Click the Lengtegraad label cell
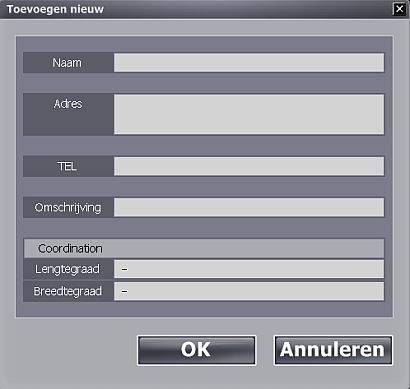This screenshot has height=389, width=410. coord(68,269)
